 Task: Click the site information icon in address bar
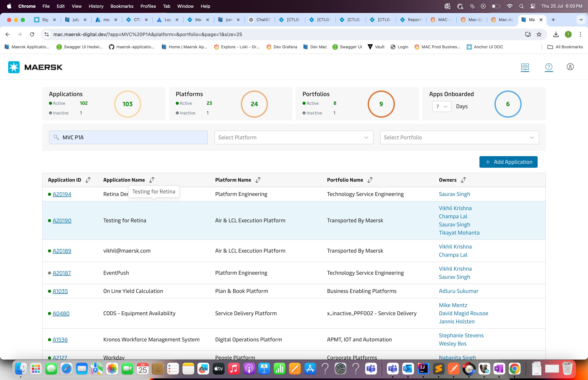point(47,34)
